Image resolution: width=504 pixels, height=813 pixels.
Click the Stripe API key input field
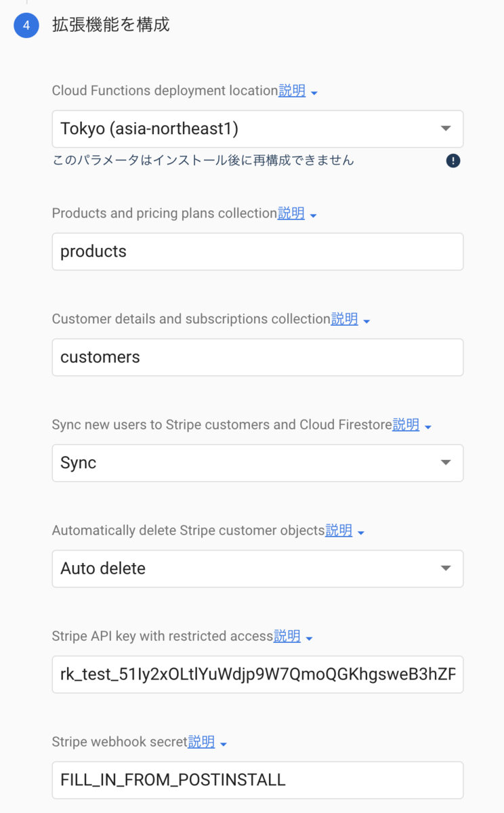257,674
